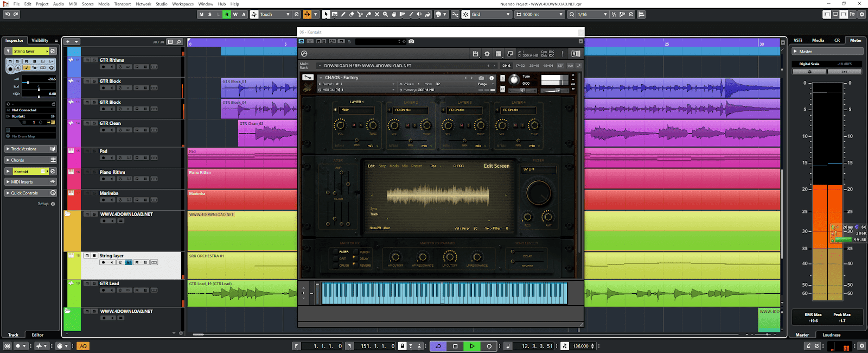Screen dimensions: 868x353
Task: Open track list search magnifier
Action: [x=178, y=42]
